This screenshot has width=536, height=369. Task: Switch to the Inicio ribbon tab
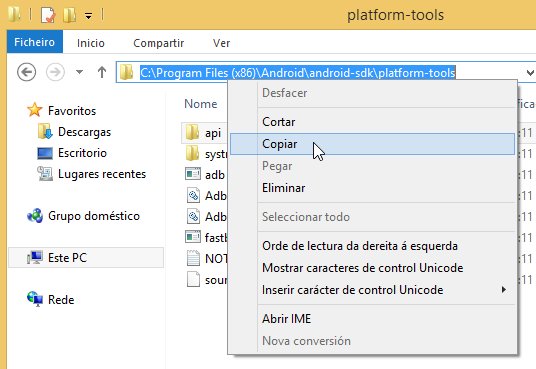tap(91, 43)
